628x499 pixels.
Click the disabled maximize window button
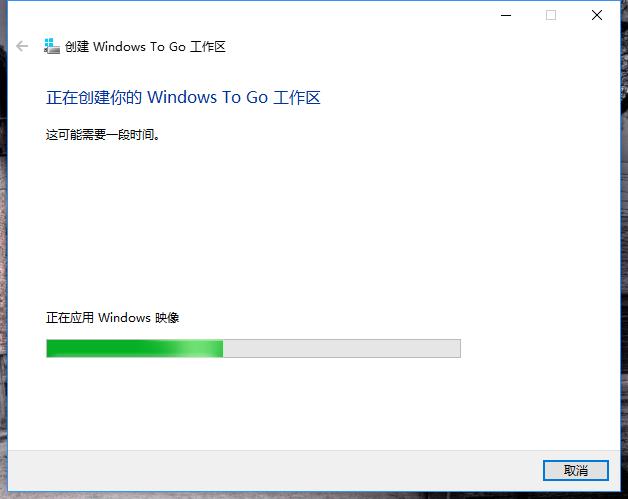[x=551, y=15]
